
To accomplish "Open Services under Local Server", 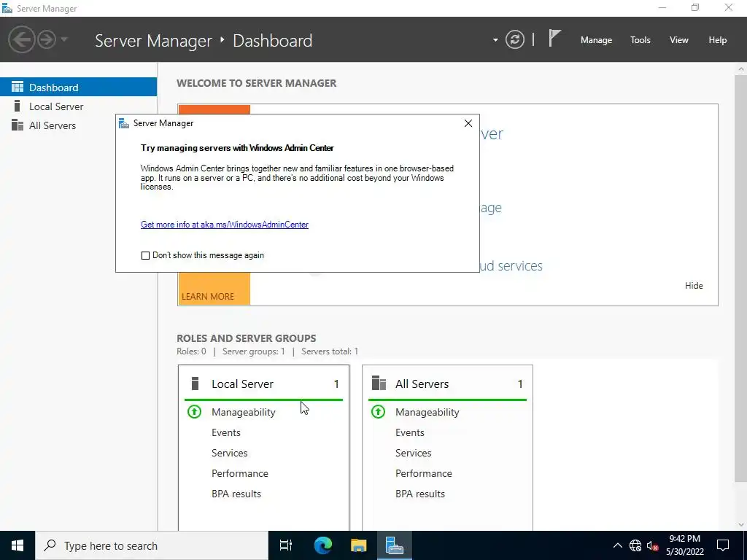I will (x=229, y=453).
